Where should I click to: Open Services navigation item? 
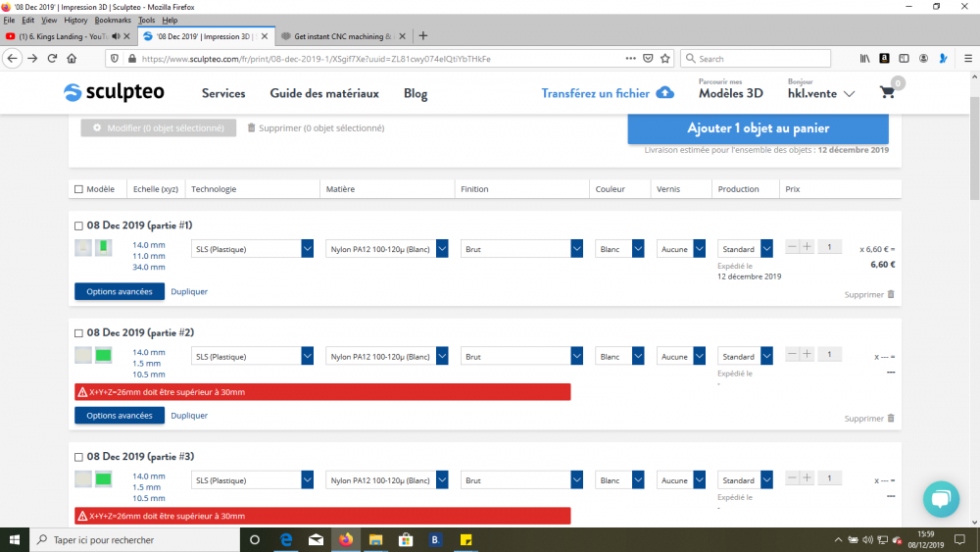point(223,93)
